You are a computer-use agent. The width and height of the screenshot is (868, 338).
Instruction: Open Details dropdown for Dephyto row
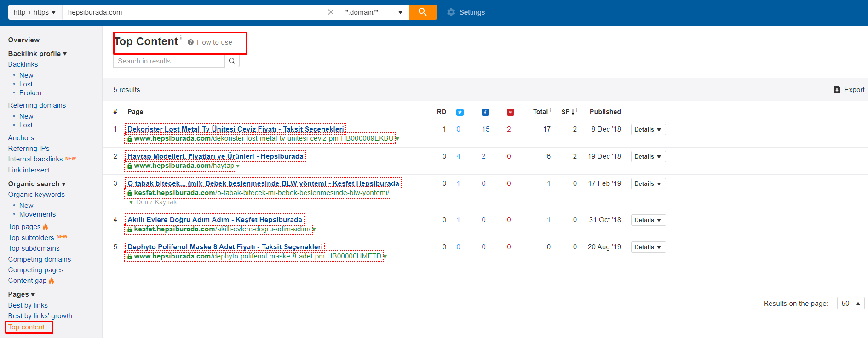648,247
